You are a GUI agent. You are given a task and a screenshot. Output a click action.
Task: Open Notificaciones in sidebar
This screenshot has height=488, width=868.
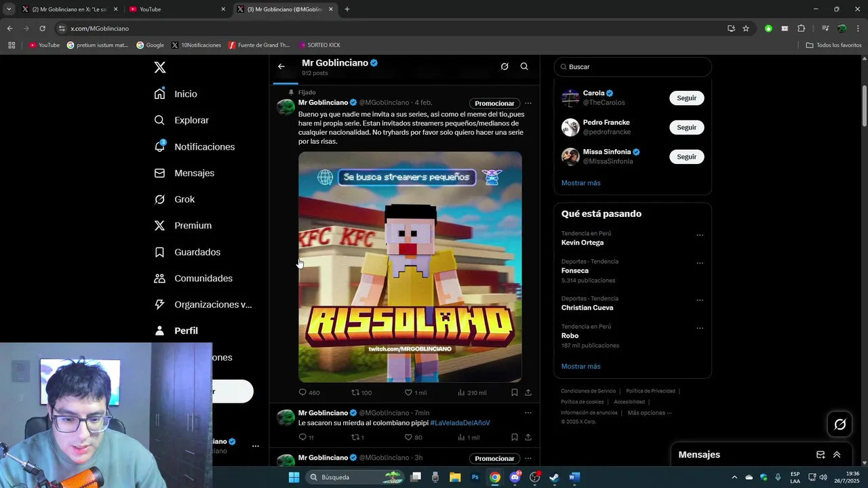[x=195, y=146]
